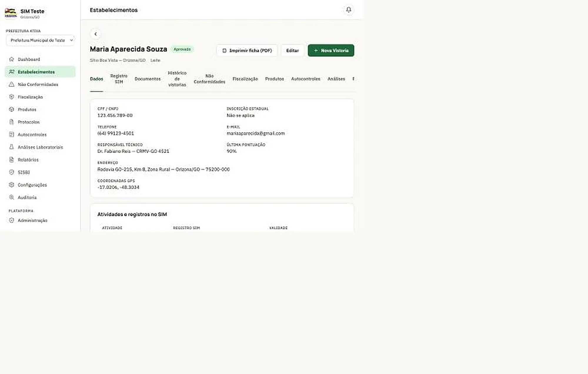Click the notification bell icon

(348, 10)
